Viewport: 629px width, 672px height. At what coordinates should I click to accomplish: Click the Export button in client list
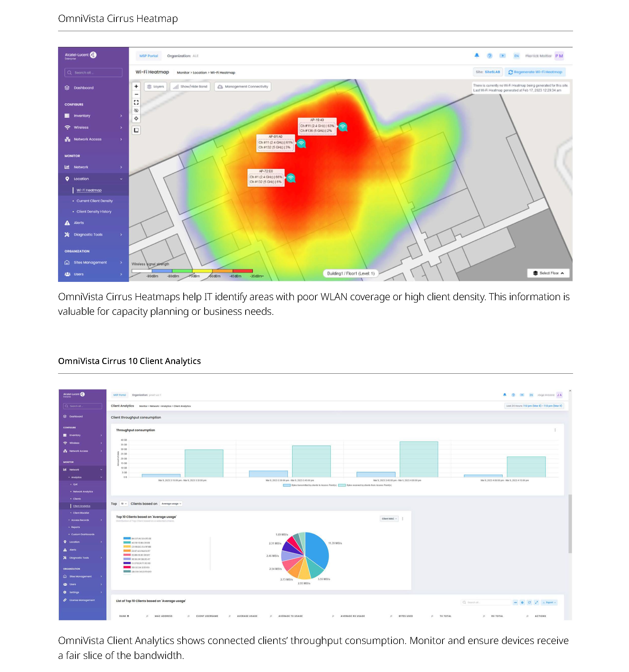[549, 602]
